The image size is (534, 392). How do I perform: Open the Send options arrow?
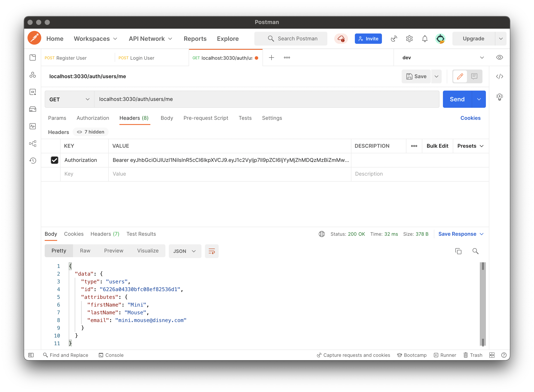(x=479, y=99)
